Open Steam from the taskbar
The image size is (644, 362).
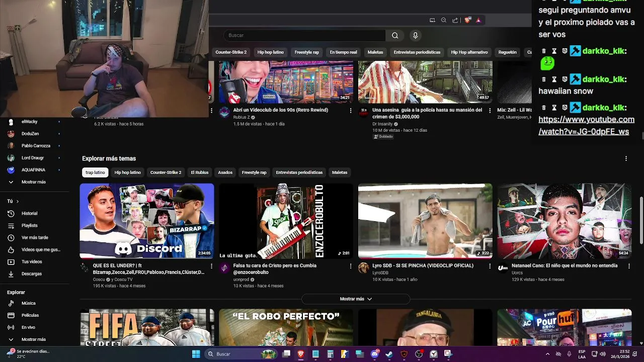[x=389, y=354]
